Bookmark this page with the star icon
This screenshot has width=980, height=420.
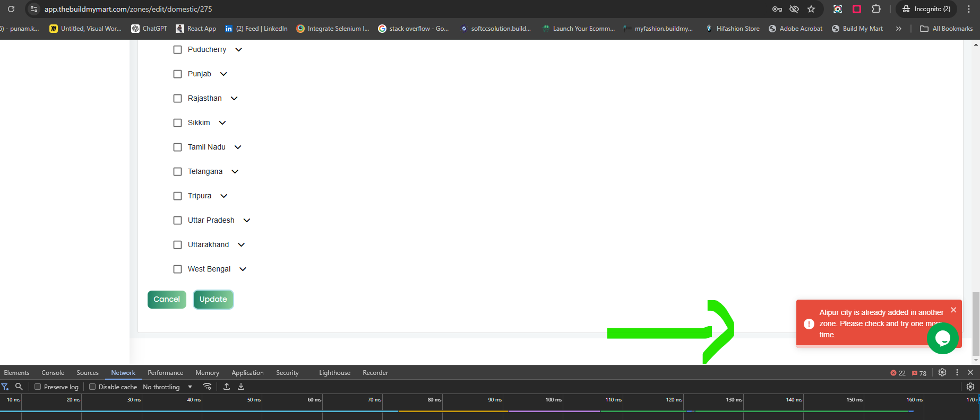click(811, 9)
